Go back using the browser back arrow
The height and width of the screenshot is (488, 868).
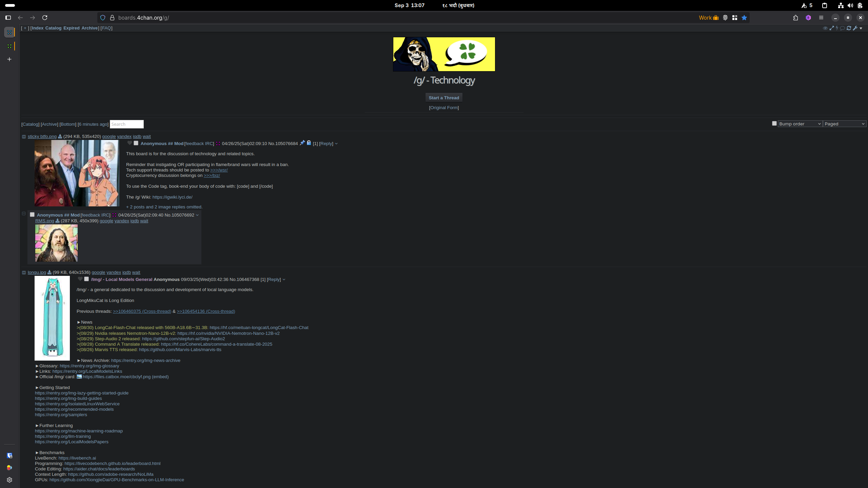(20, 18)
